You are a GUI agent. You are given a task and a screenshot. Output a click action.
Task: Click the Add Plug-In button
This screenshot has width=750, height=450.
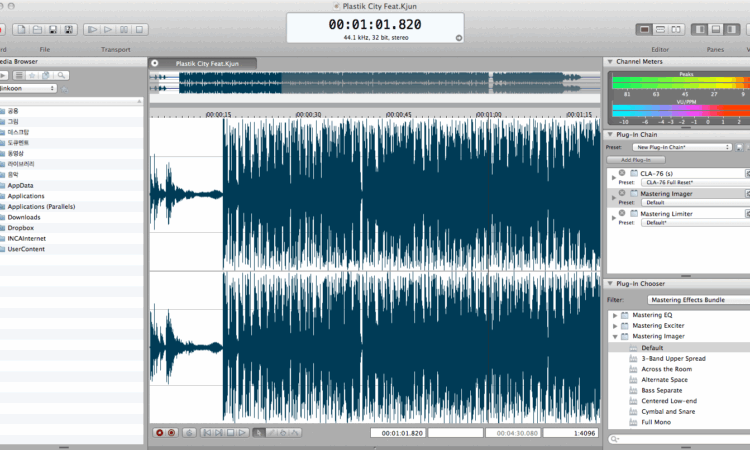click(x=636, y=160)
